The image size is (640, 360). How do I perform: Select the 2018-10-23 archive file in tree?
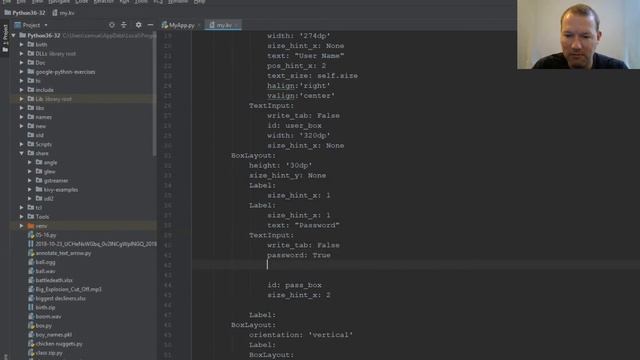click(x=92, y=244)
